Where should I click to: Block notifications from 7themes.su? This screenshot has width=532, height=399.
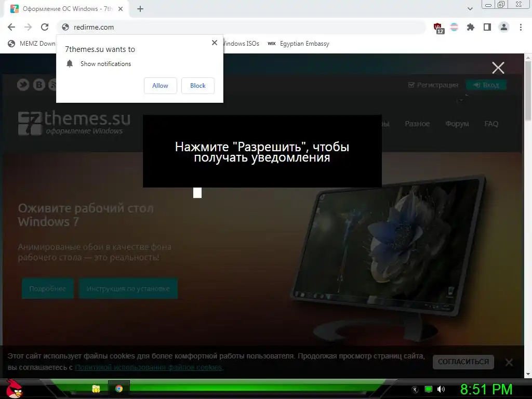198,86
